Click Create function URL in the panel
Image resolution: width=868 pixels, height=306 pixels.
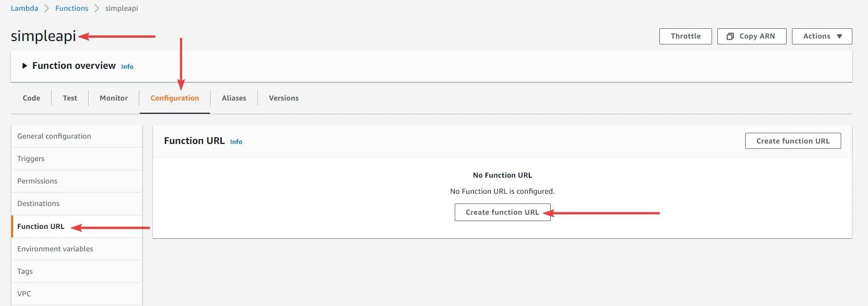pyautogui.click(x=502, y=212)
